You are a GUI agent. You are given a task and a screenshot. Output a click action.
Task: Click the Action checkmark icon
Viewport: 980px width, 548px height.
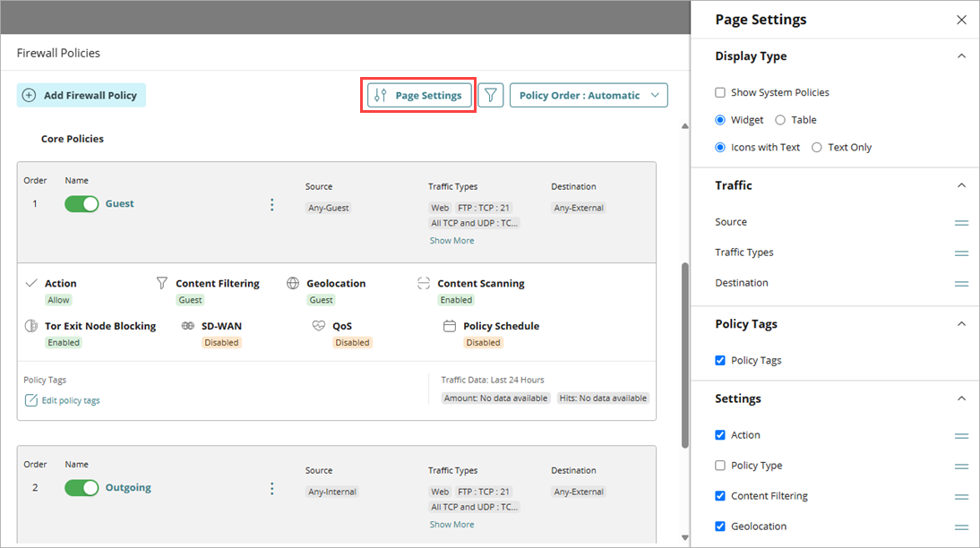(31, 283)
